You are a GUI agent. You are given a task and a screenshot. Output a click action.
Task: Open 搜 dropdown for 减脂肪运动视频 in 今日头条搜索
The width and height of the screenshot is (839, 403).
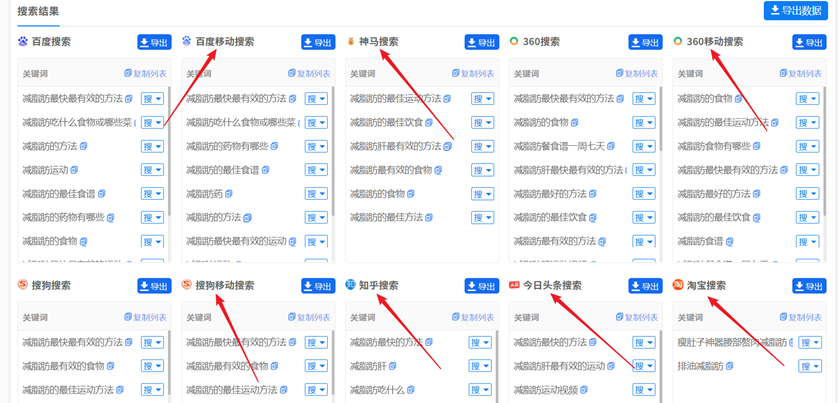coord(644,390)
